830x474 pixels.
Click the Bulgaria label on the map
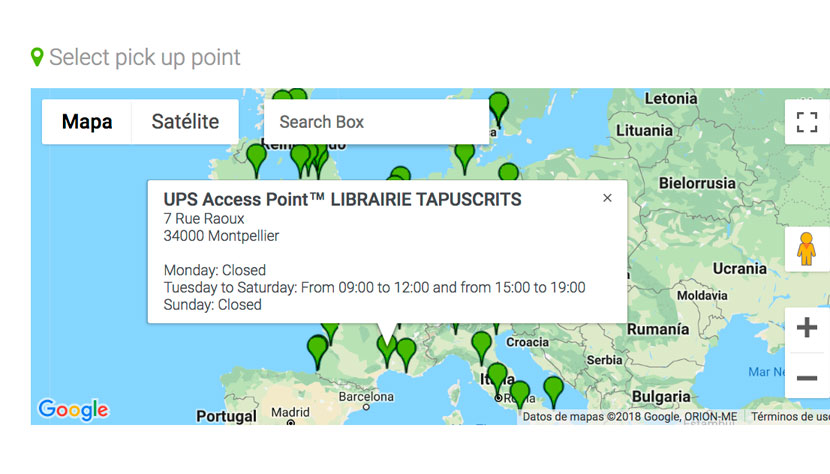tap(661, 397)
